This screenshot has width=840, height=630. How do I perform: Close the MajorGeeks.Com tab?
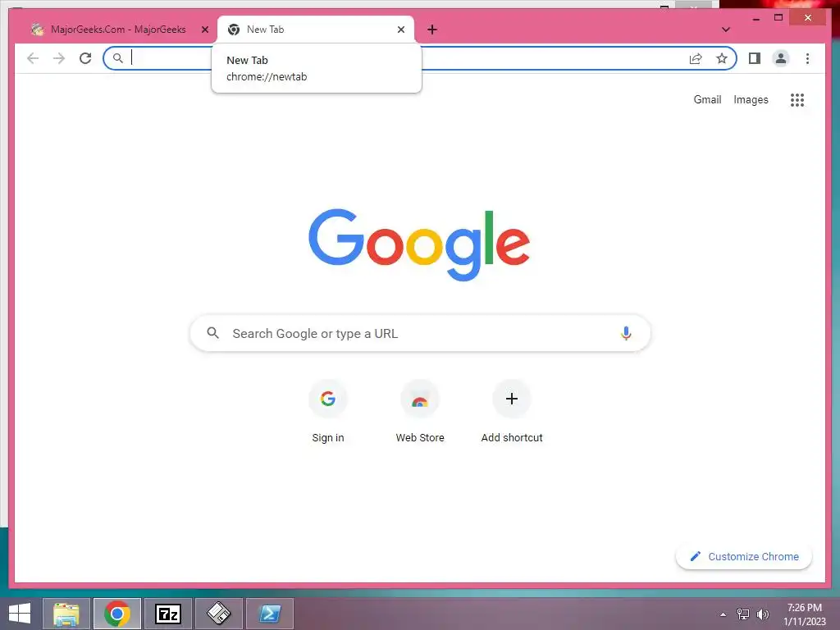point(204,30)
